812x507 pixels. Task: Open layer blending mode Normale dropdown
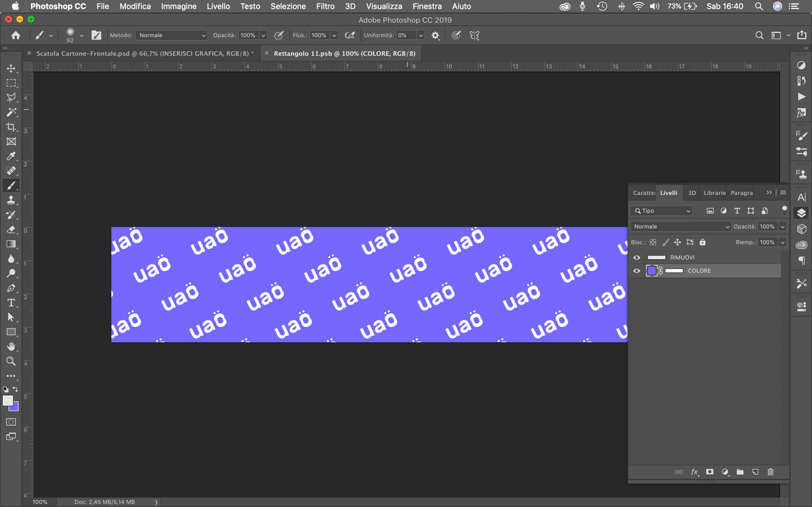680,226
